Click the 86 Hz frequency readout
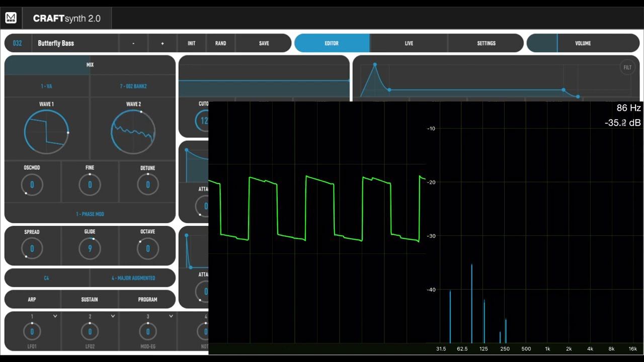The height and width of the screenshot is (362, 644). (x=628, y=108)
